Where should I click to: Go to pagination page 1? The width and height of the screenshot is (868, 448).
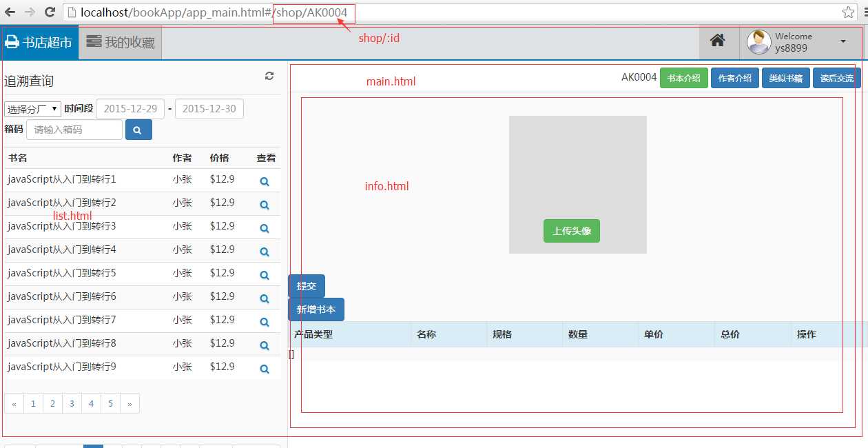click(33, 404)
